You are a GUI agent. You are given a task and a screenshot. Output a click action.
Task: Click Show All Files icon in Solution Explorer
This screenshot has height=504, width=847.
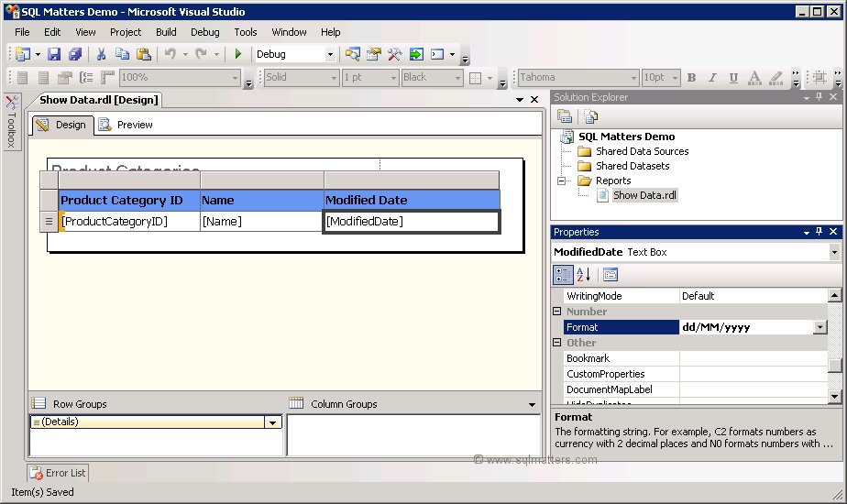(591, 116)
